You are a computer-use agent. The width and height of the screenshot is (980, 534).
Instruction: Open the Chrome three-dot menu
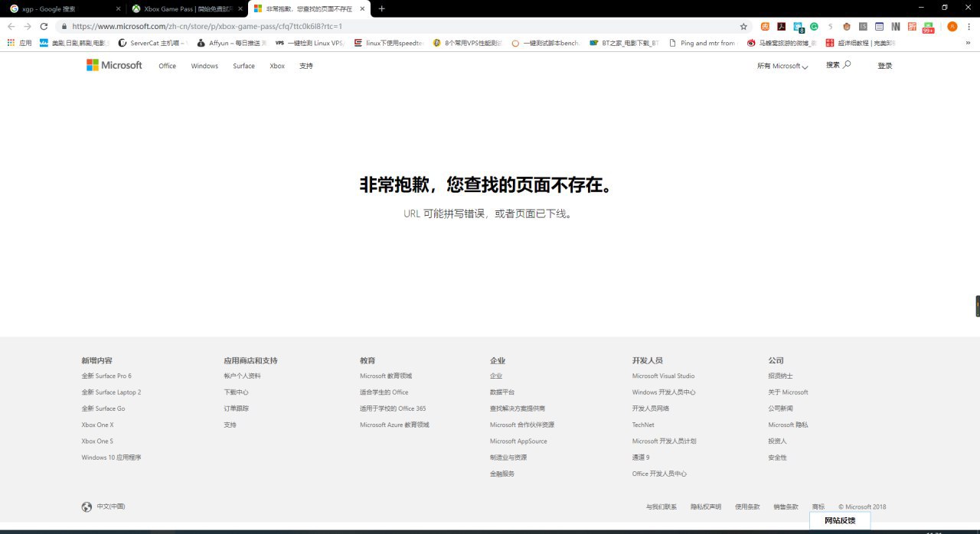[969, 26]
